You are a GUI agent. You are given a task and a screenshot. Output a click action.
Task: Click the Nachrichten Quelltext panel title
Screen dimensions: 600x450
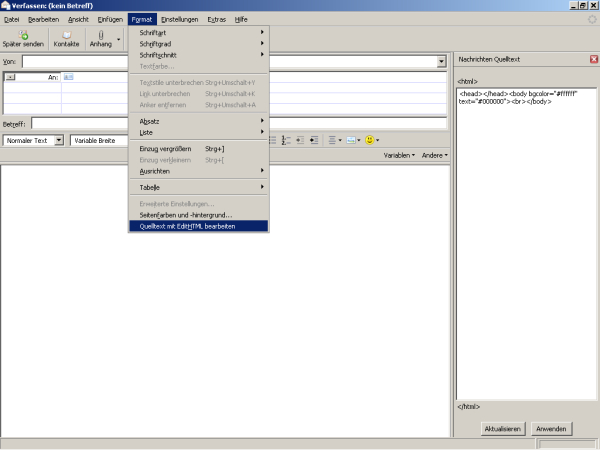489,59
